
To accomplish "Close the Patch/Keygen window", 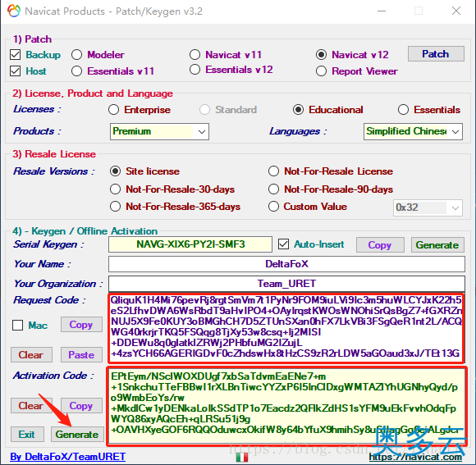I will [456, 11].
